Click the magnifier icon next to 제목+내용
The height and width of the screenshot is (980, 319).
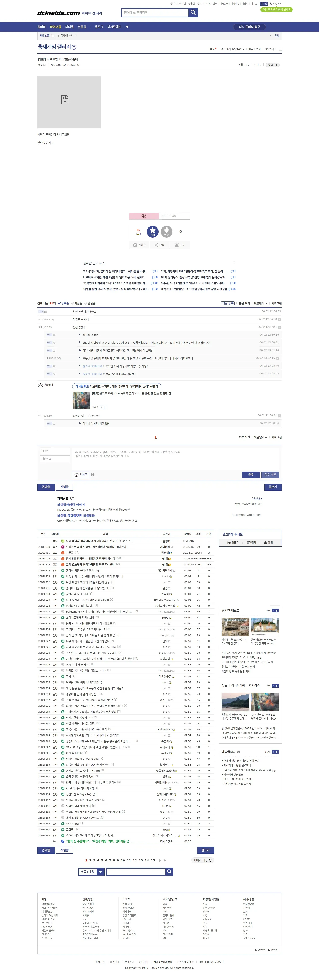(x=169, y=872)
